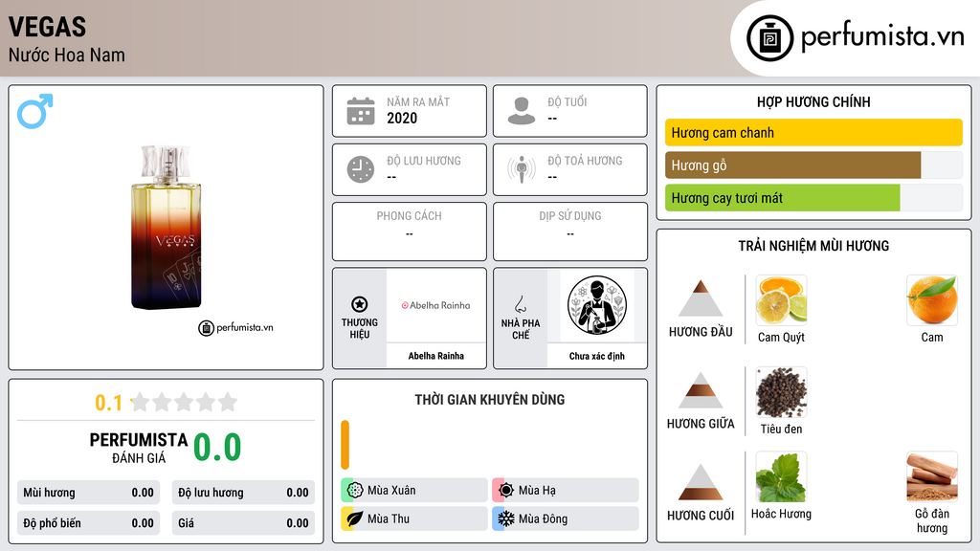Click the Giá score row
The width and height of the screenshot is (980, 551).
coord(243,523)
